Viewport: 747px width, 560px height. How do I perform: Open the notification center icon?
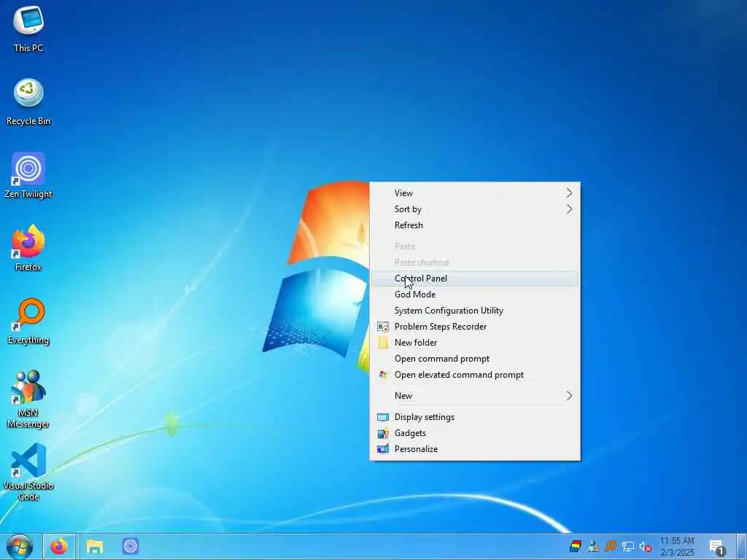(717, 547)
